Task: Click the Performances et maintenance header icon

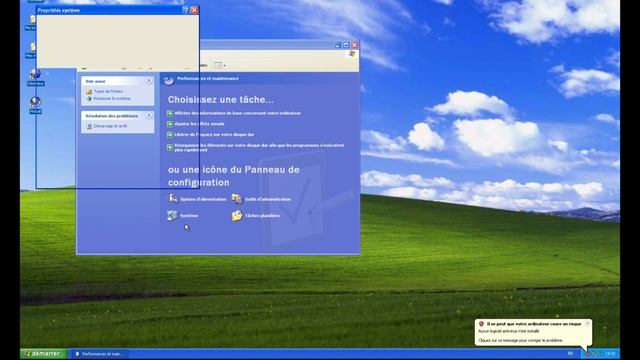Action: click(x=169, y=80)
